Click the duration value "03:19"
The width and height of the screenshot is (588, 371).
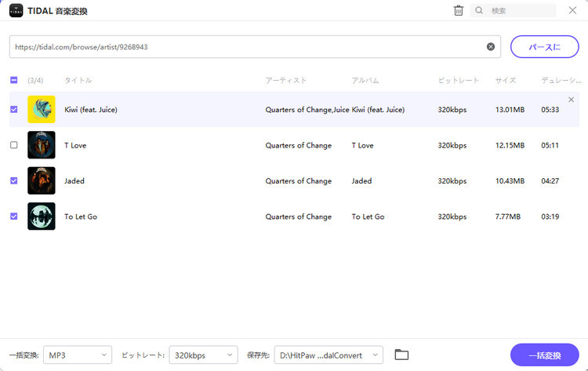550,216
